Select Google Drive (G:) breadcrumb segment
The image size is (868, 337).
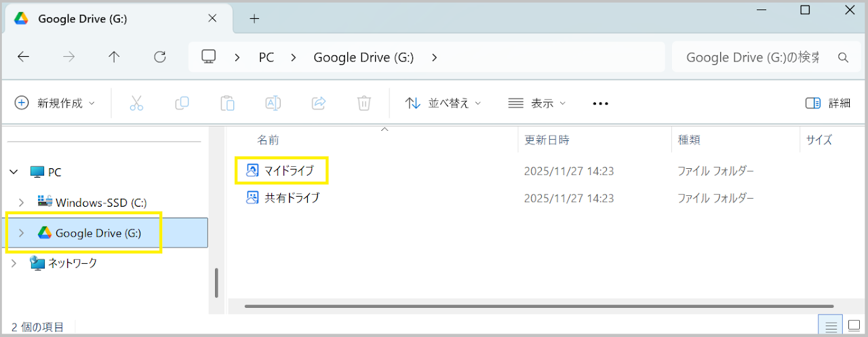coord(363,58)
